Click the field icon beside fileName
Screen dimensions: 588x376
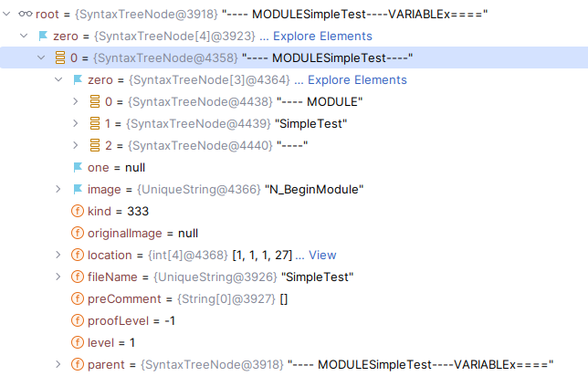[x=78, y=277]
